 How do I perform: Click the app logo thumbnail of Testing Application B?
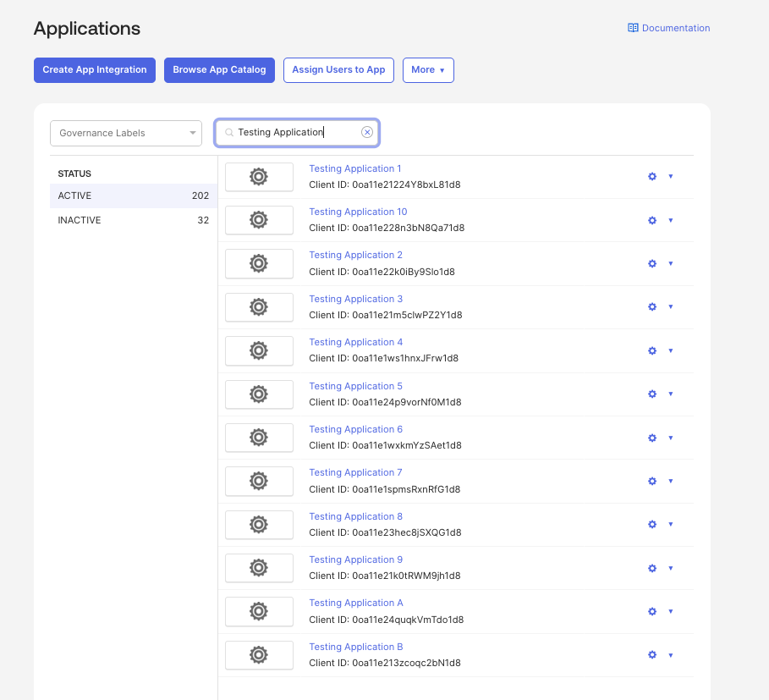click(259, 655)
